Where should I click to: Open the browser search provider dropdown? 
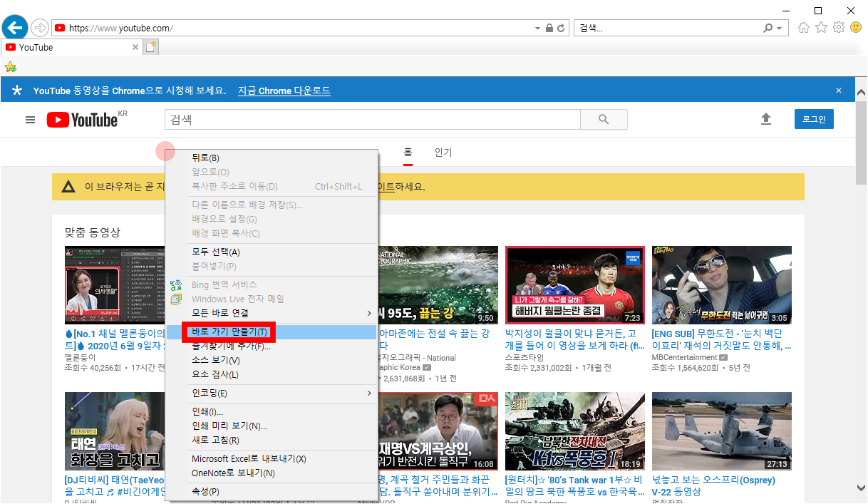point(780,29)
